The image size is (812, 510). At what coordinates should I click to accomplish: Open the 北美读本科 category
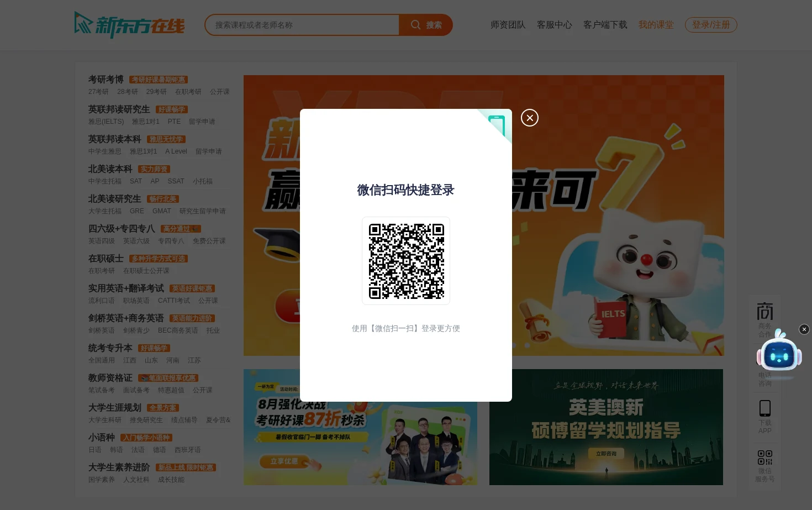[x=110, y=169]
